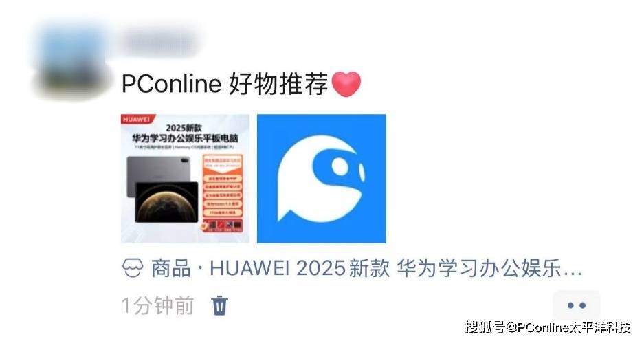Click the red HUAWEI badge on the product image
The height and width of the screenshot is (341, 644).
pyautogui.click(x=136, y=119)
